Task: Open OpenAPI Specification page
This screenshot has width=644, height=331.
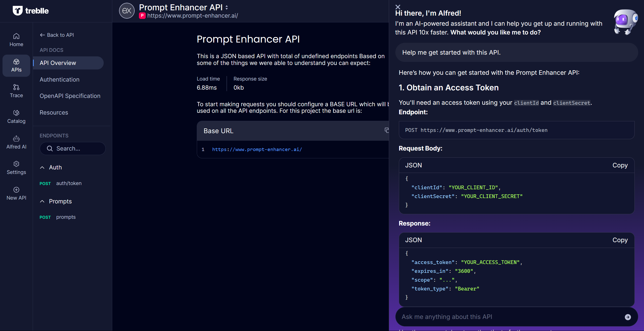Action: [70, 96]
